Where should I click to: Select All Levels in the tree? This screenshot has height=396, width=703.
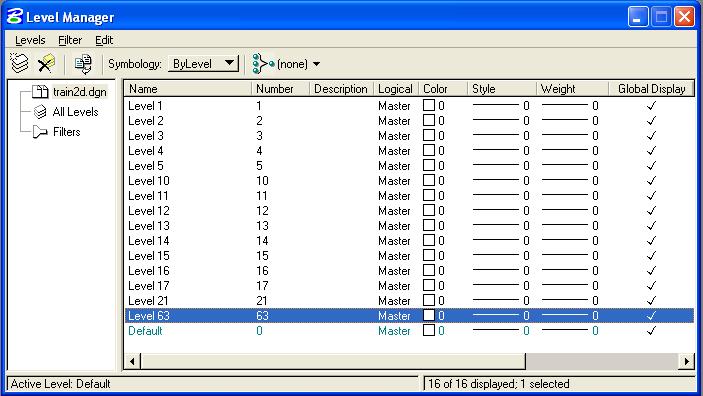(x=75, y=112)
